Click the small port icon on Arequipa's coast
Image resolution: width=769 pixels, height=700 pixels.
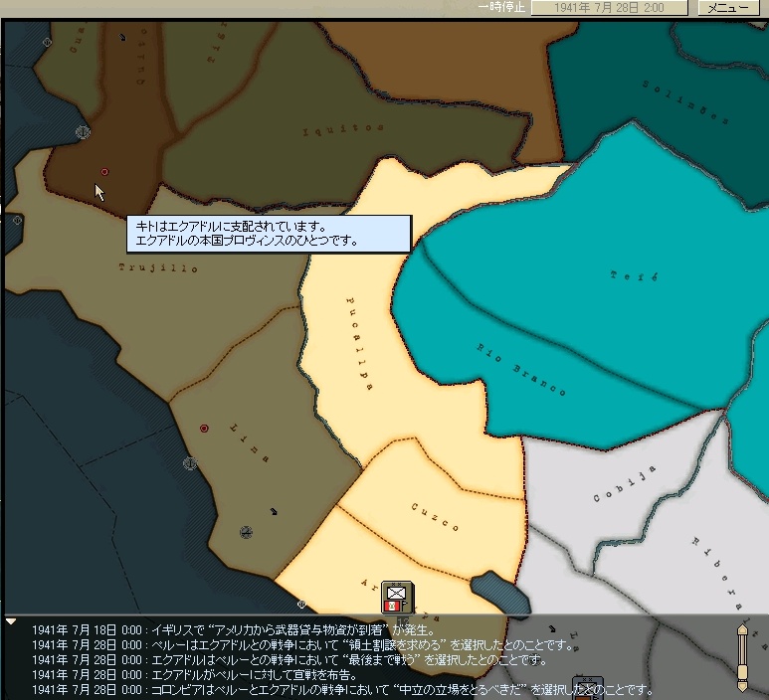301,605
